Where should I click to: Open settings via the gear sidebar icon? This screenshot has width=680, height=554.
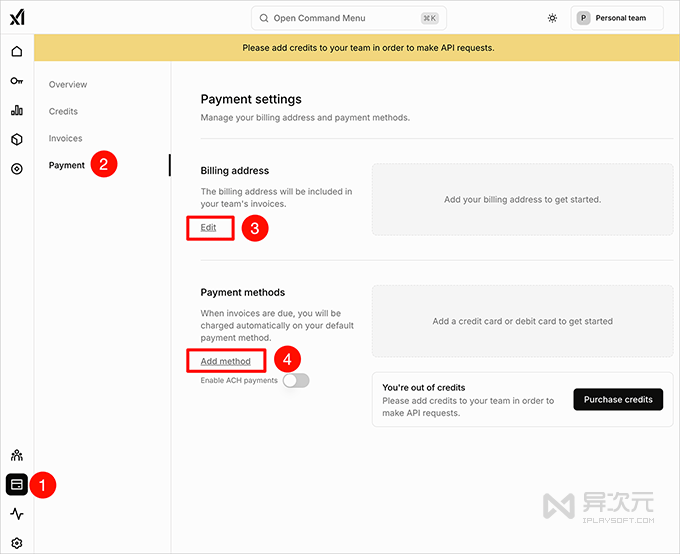[x=17, y=543]
